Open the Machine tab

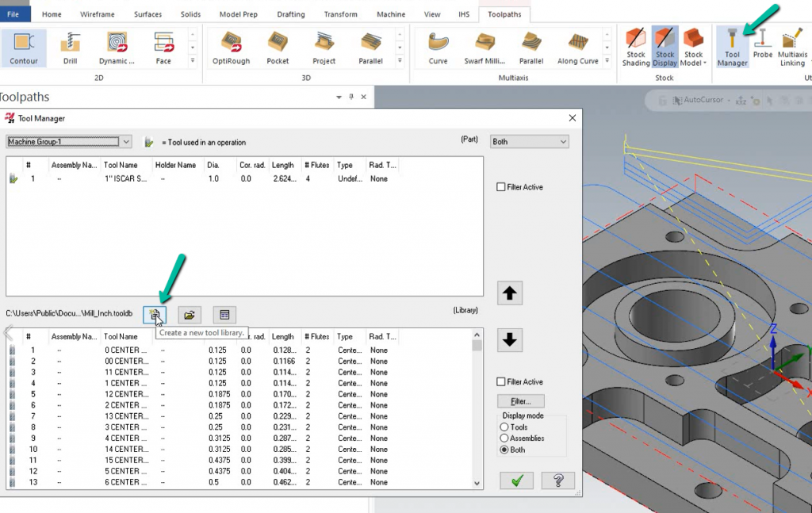[x=391, y=14]
